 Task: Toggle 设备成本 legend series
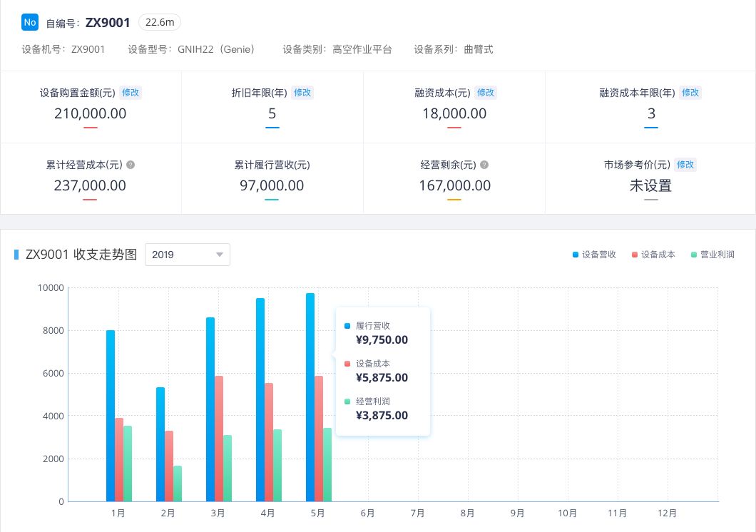(653, 255)
